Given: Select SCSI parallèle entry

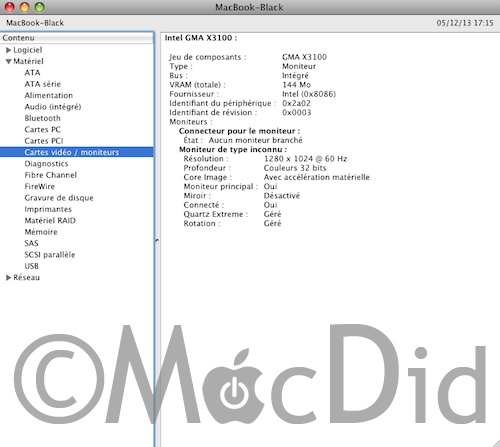Looking at the screenshot, I should point(50,255).
